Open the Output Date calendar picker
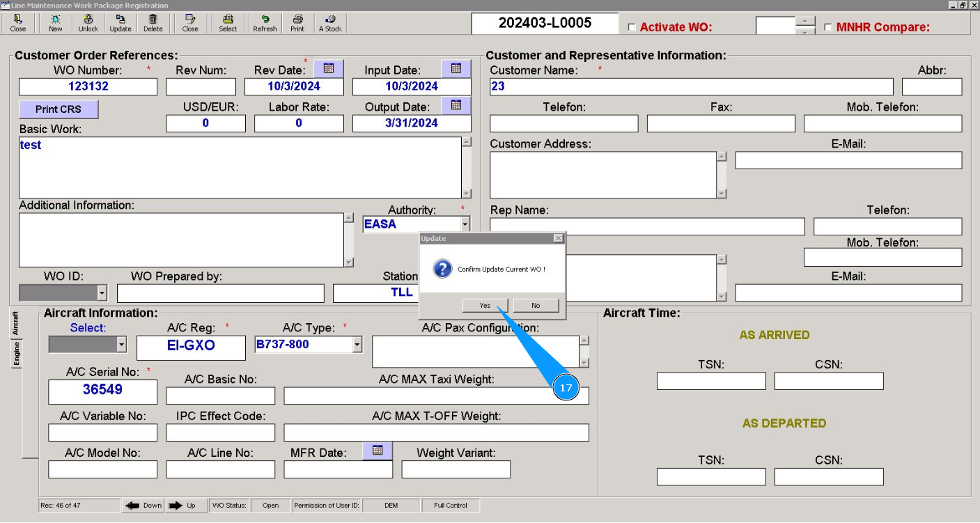The width and height of the screenshot is (980, 523). pos(456,105)
